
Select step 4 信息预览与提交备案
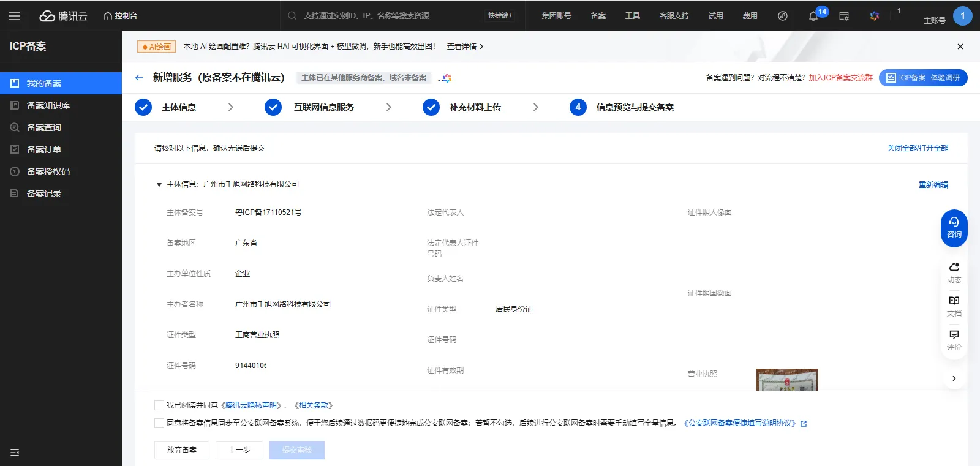[622, 107]
